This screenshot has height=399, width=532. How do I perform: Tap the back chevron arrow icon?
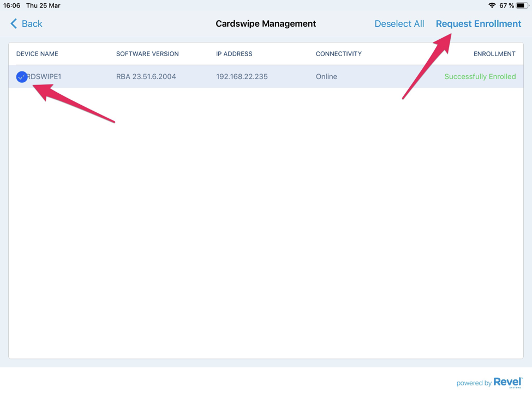click(x=12, y=23)
